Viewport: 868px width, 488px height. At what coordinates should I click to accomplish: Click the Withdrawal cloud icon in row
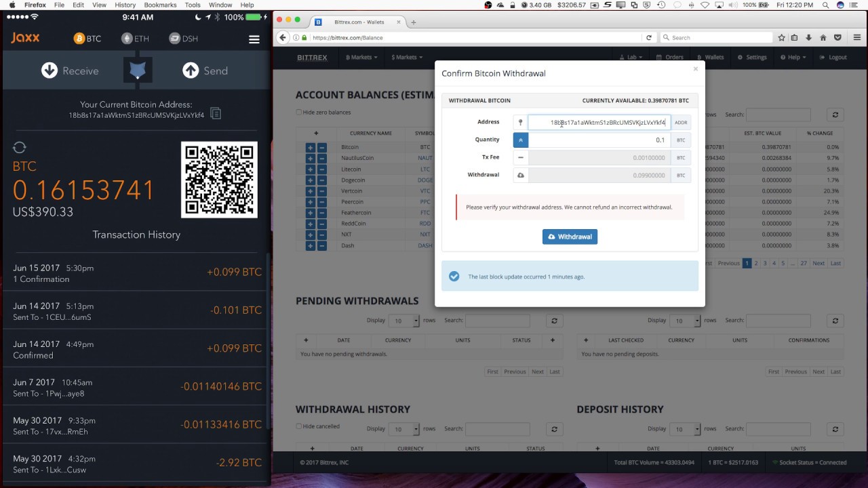521,175
